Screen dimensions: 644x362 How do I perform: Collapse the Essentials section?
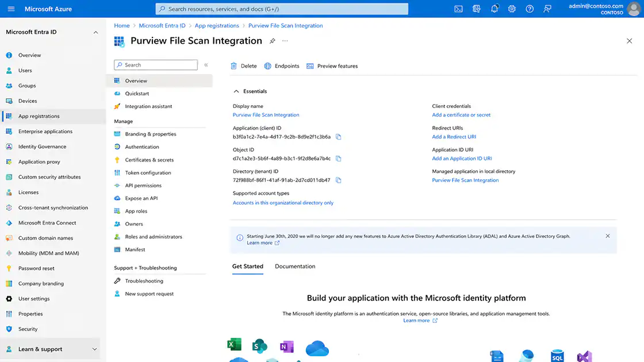236,91
